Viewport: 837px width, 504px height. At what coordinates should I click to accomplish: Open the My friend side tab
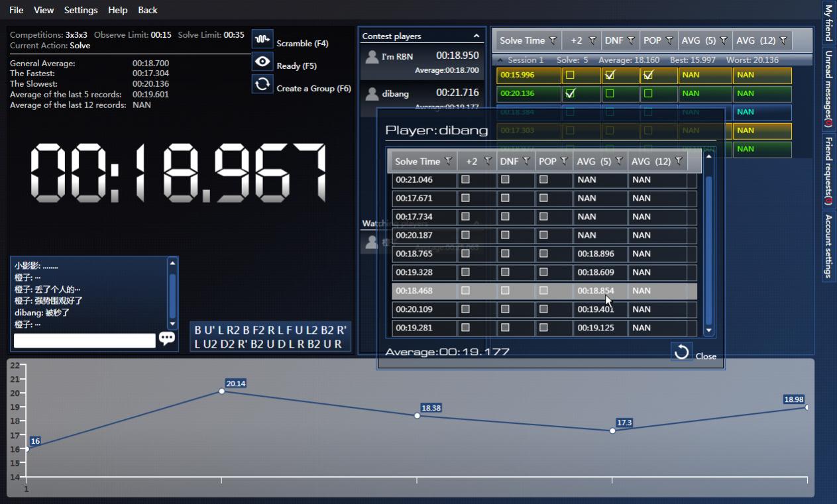point(828,22)
